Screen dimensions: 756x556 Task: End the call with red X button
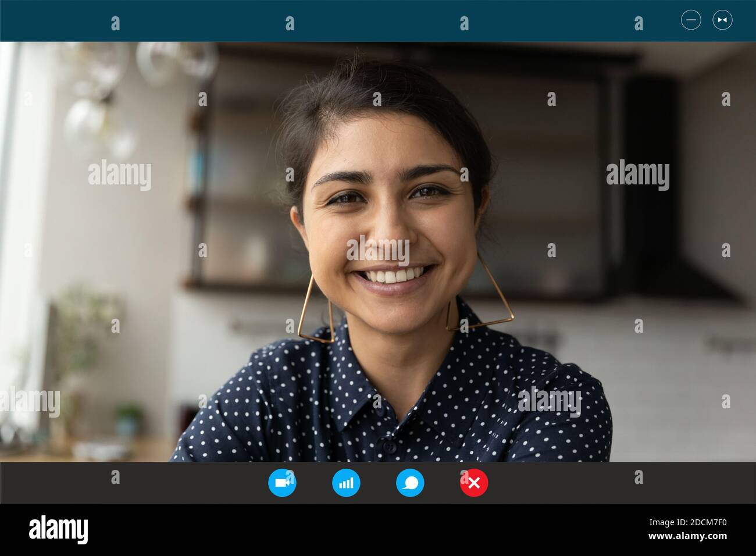coord(474,483)
